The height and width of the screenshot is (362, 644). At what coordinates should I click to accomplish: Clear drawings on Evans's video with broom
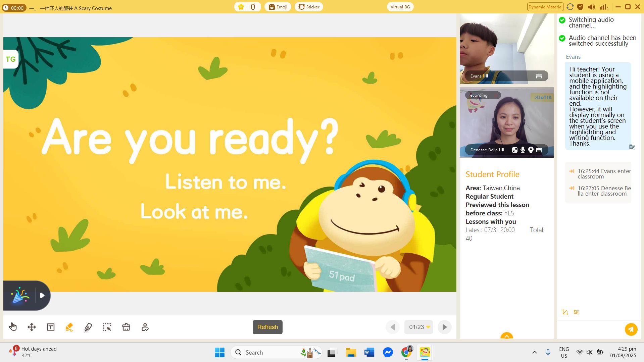tap(539, 76)
